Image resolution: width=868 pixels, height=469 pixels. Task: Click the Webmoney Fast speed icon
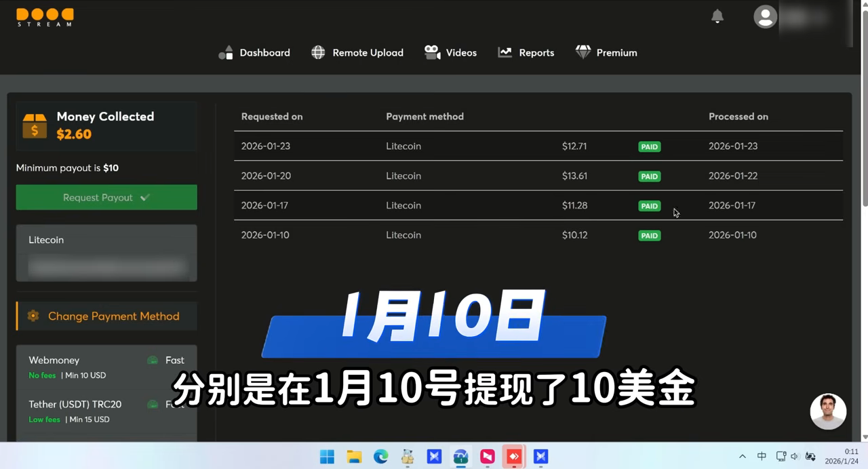tap(153, 361)
